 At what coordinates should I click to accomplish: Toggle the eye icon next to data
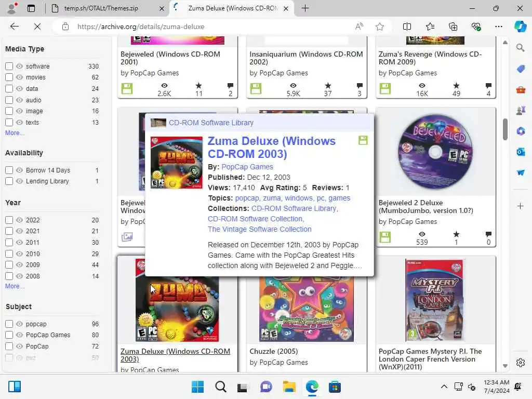tap(20, 88)
